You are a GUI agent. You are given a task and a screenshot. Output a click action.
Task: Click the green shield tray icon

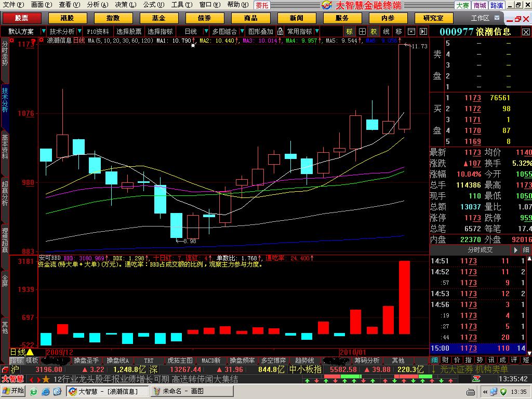pyautogui.click(x=503, y=392)
